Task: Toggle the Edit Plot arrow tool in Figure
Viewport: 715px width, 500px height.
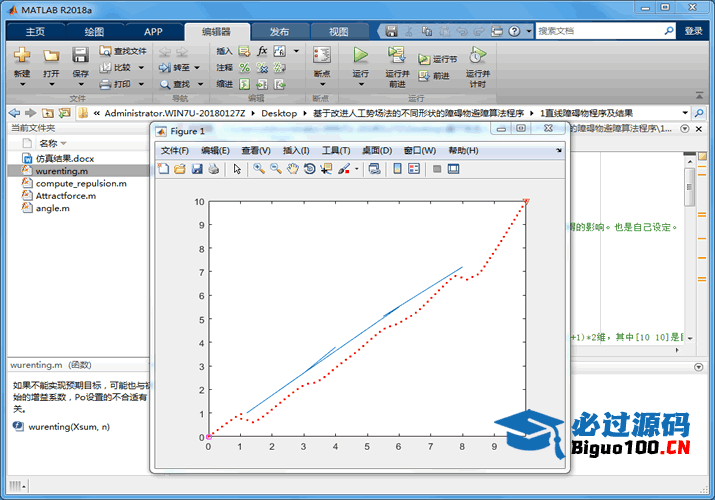Action: (237, 169)
